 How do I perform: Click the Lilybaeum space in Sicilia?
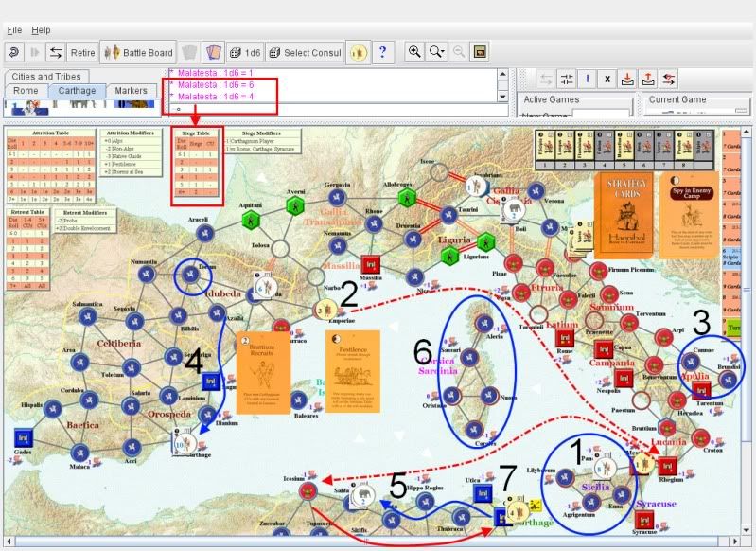click(564, 478)
